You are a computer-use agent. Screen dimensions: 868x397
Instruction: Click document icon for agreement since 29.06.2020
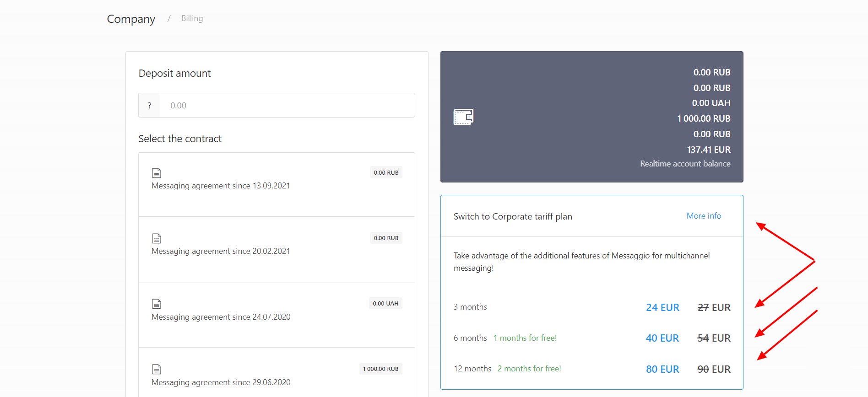point(157,369)
